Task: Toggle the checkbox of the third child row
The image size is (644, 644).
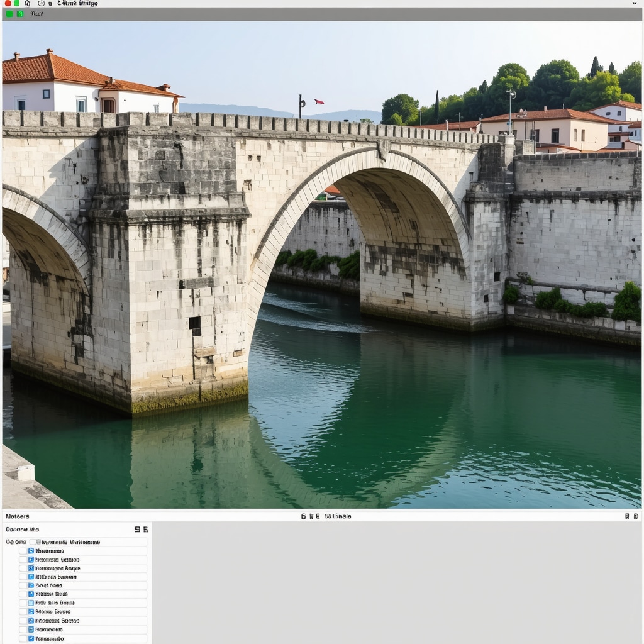Action: tap(23, 569)
